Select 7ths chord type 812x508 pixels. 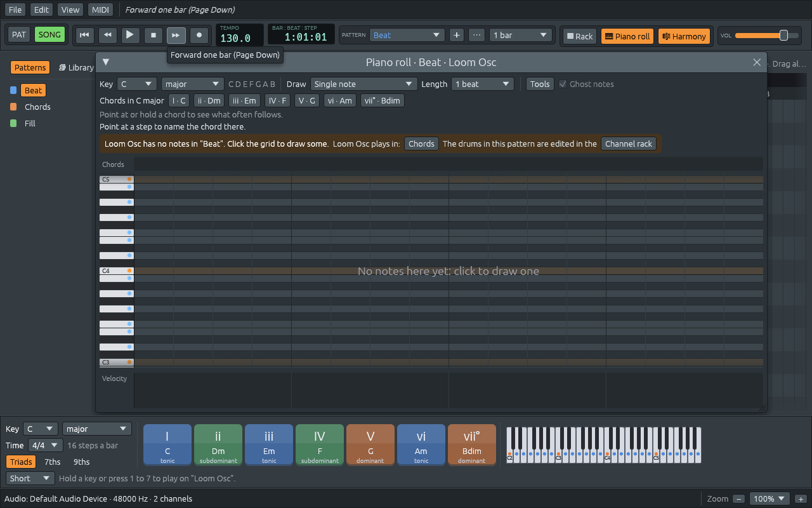pos(53,462)
